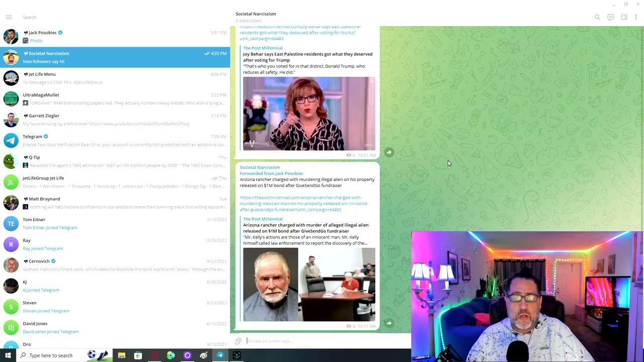Viewport: 644px width, 362px height.
Task: Click the Telegram icon in the taskbar
Action: 220,355
